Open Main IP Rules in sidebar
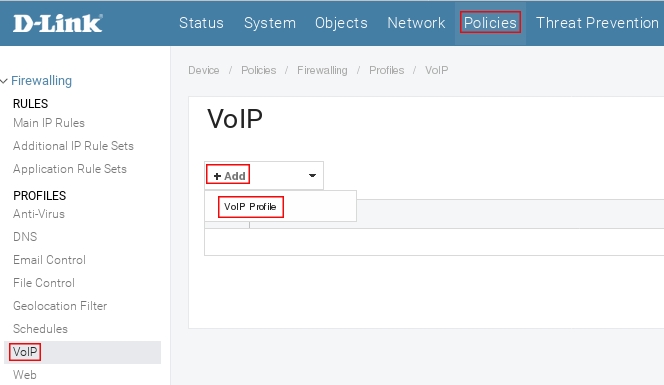 49,123
